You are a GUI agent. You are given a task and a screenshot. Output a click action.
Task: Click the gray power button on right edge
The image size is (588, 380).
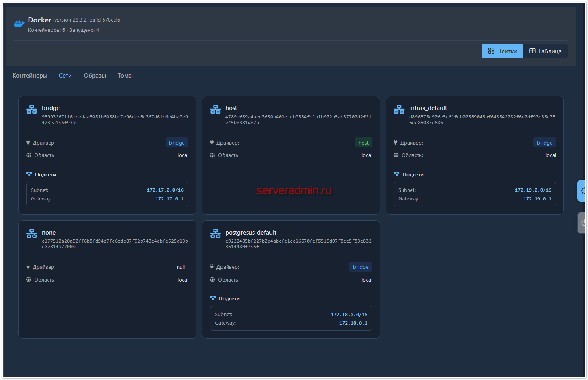(x=582, y=223)
